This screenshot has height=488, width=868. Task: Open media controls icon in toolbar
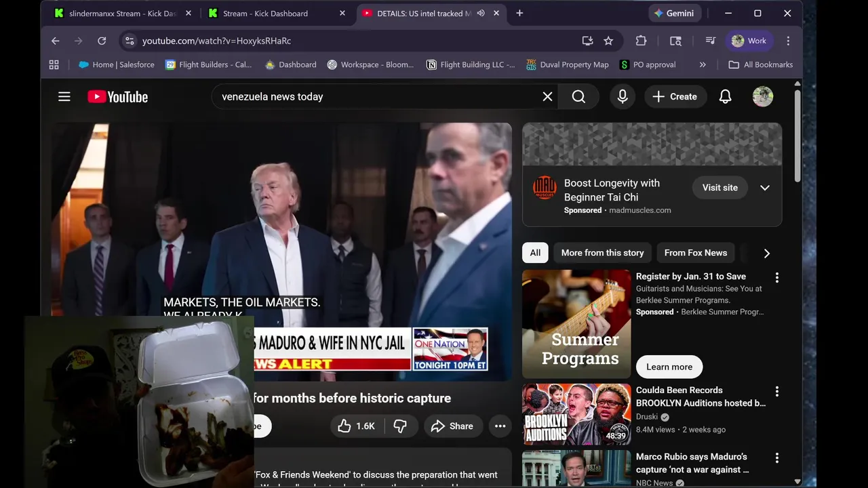pyautogui.click(x=710, y=41)
